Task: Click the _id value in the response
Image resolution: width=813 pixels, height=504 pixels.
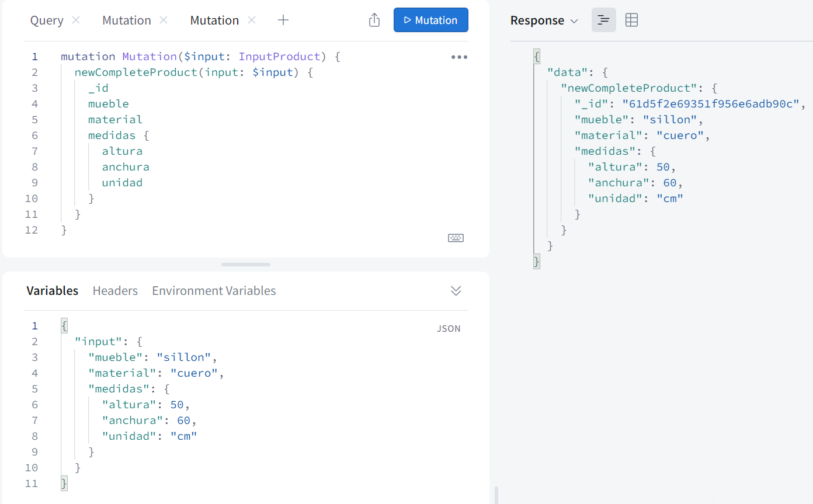Action: (x=710, y=104)
